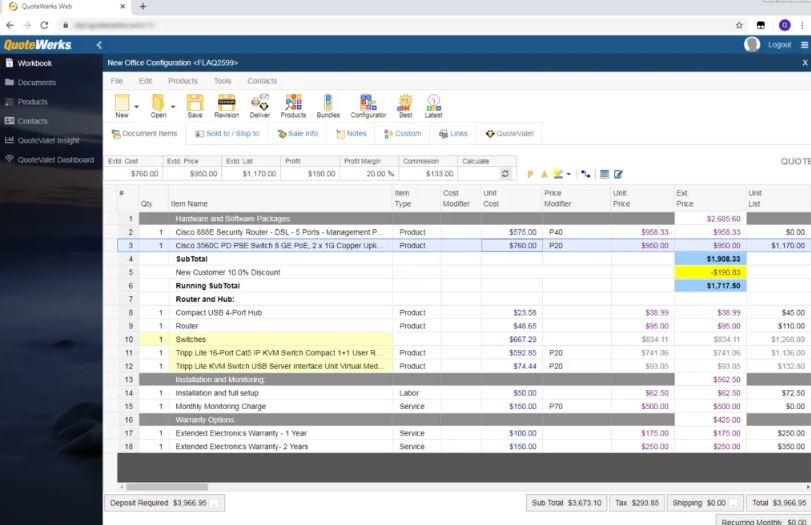Click the Logout link
Screen dimensions: 811x525
tap(779, 45)
